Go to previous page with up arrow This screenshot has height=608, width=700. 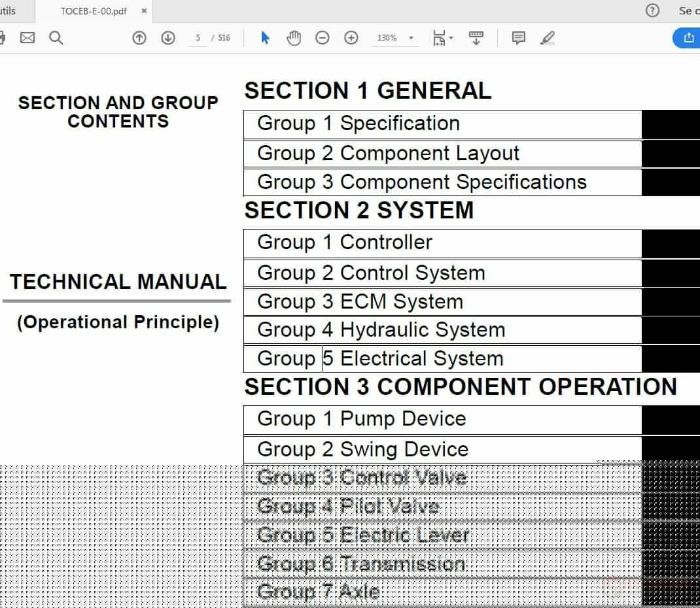pyautogui.click(x=139, y=38)
